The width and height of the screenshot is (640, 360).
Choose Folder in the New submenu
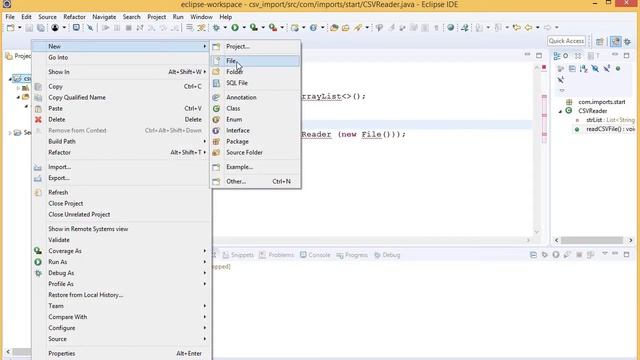[256, 72]
